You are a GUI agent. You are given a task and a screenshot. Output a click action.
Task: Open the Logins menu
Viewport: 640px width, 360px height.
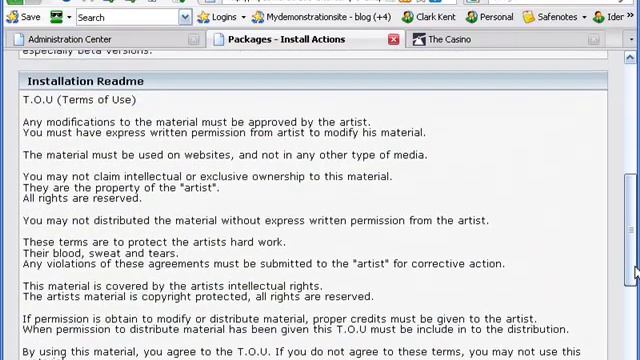217,17
